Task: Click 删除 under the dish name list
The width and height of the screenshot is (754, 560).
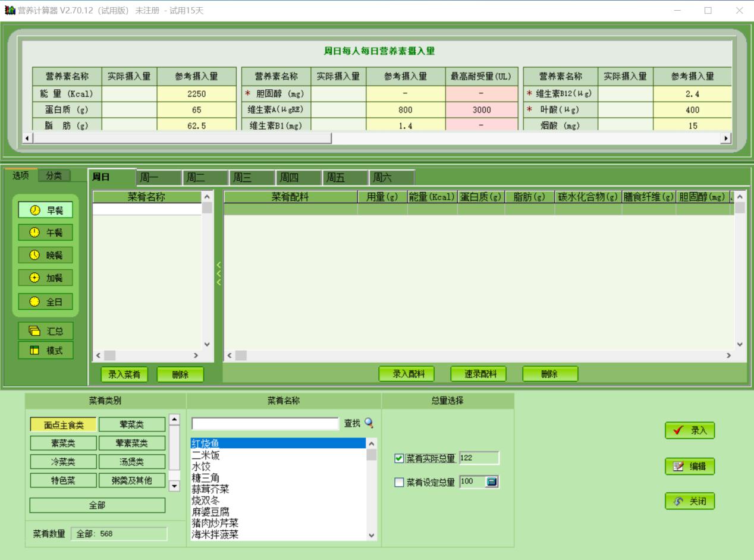Action: coord(180,375)
